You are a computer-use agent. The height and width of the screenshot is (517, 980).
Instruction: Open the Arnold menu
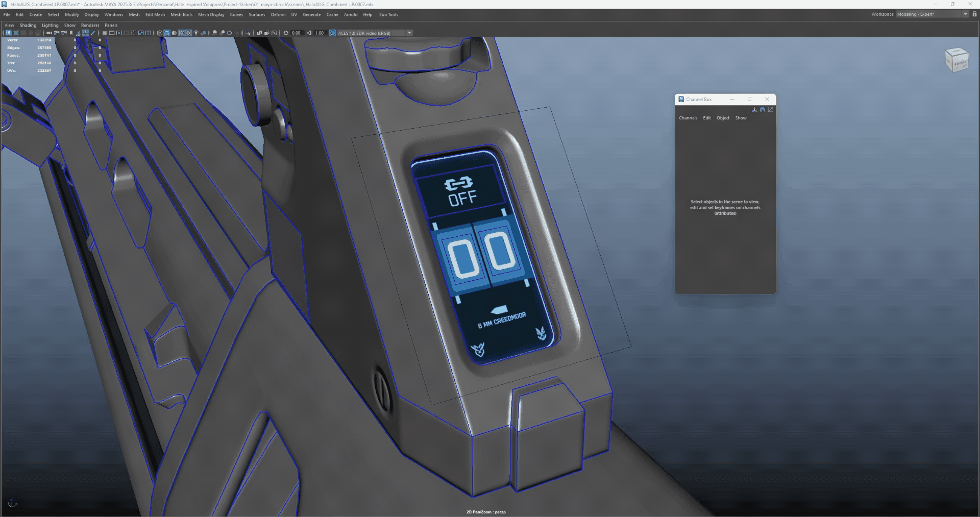pos(351,15)
